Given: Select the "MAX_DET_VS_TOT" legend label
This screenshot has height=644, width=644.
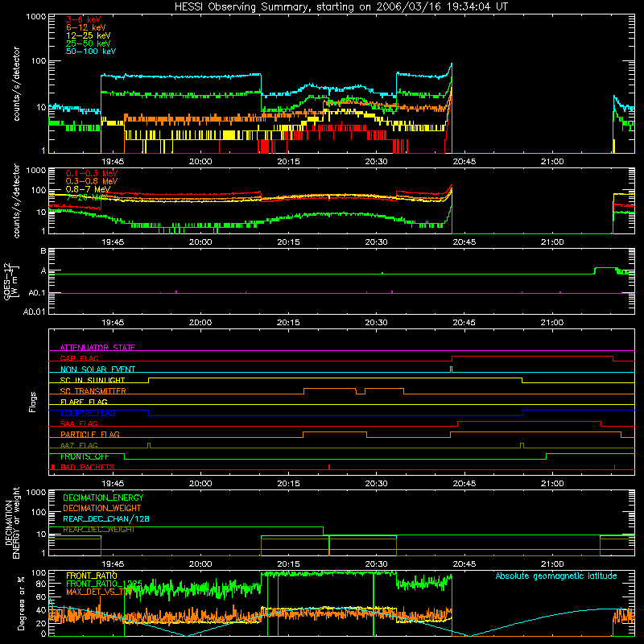Looking at the screenshot, I should point(99,592).
